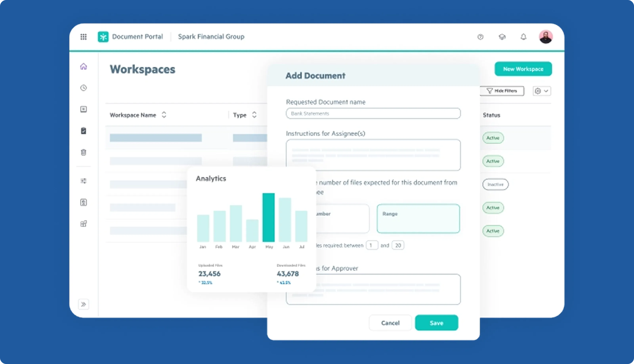Viewport: 634px width, 364px height.
Task: Click the notification bell icon
Action: click(523, 37)
